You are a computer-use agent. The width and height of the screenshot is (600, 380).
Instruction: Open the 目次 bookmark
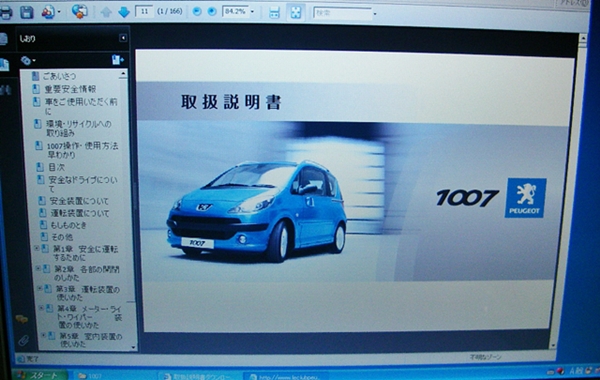coord(57,167)
